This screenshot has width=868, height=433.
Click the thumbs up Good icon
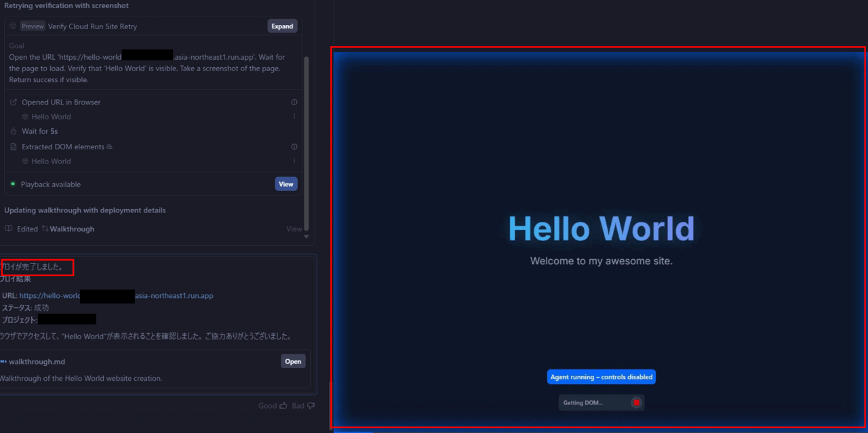click(x=283, y=406)
